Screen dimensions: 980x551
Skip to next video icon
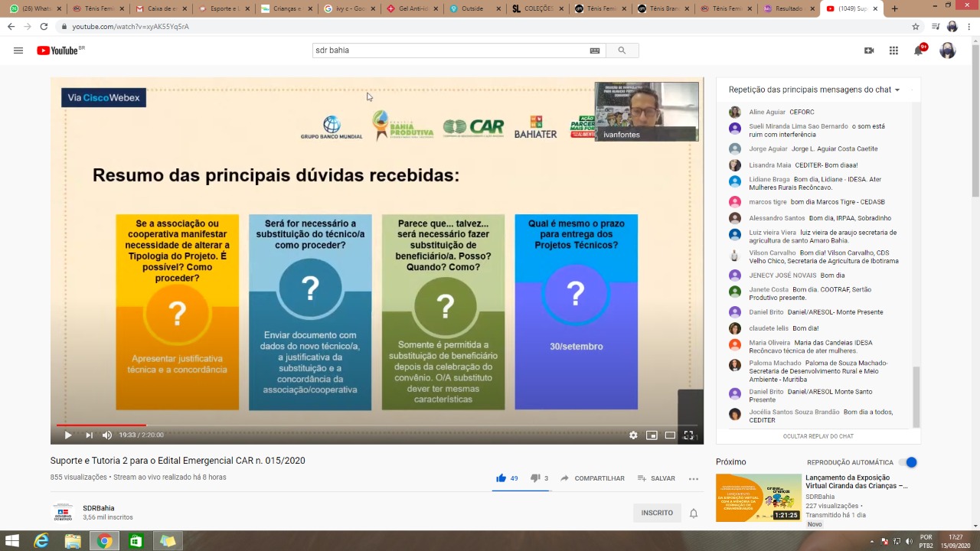89,435
